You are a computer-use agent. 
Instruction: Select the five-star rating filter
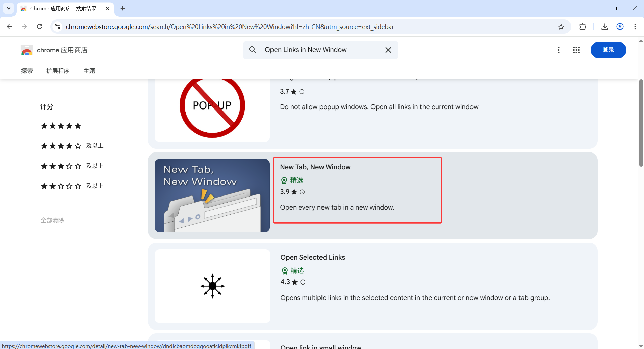pyautogui.click(x=61, y=126)
